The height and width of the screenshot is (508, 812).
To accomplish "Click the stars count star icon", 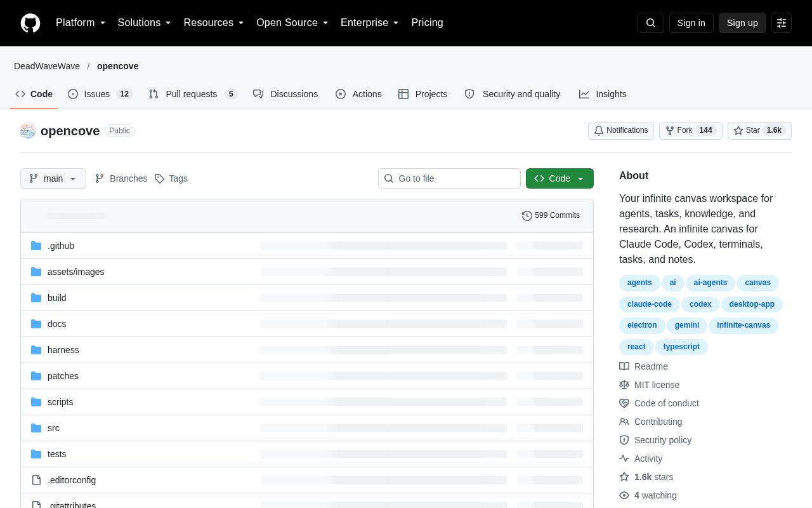I will 624,477.
